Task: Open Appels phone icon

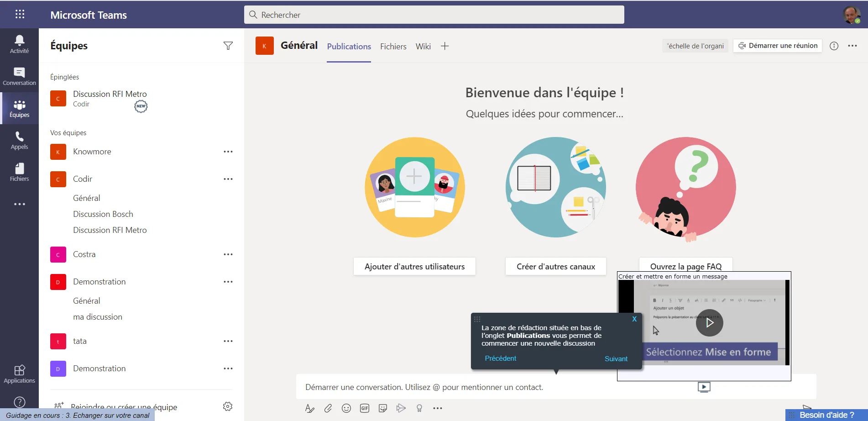Action: [19, 140]
